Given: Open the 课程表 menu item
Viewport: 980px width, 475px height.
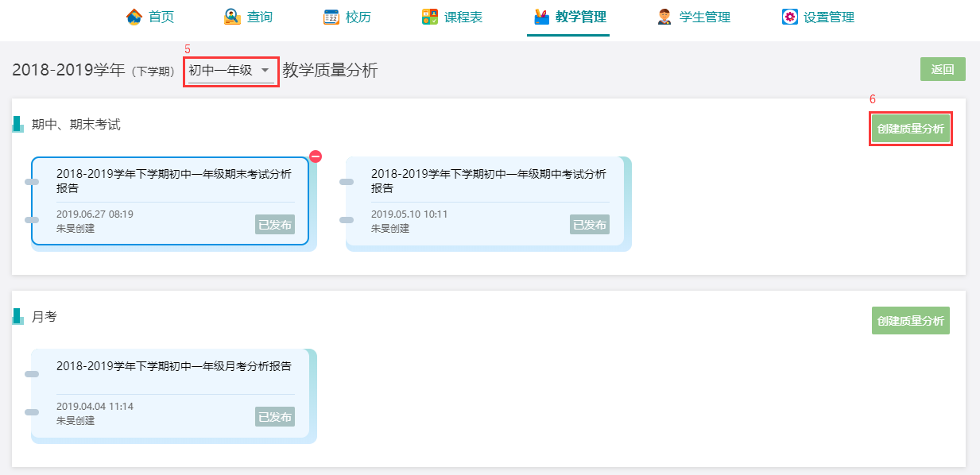Looking at the screenshot, I should (451, 17).
